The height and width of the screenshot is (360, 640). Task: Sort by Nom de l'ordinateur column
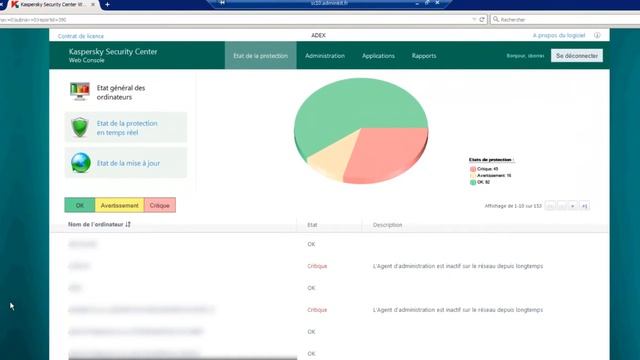(99, 224)
